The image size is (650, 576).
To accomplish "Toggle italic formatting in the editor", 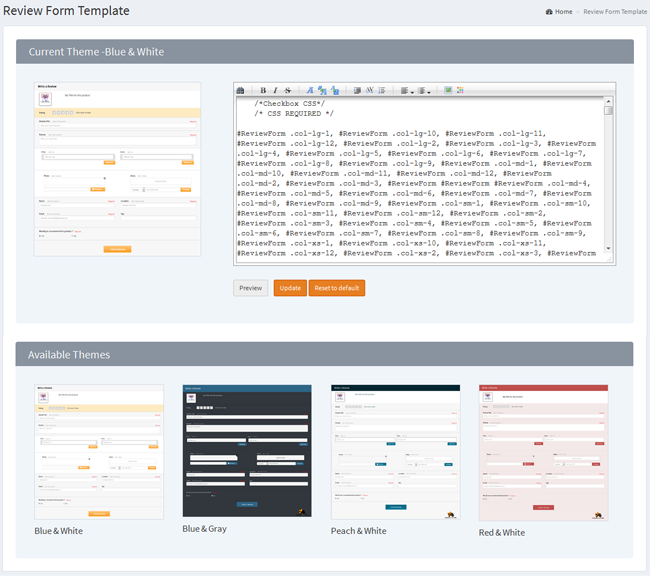I will tap(275, 90).
